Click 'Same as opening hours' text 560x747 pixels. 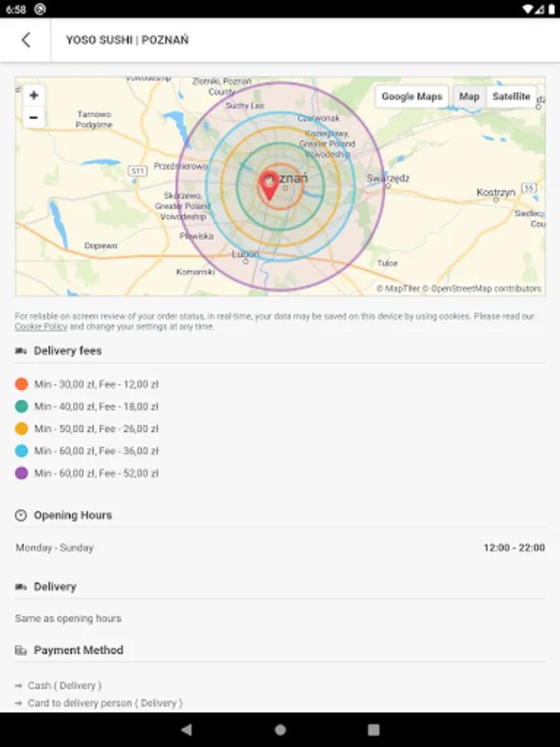pos(68,618)
